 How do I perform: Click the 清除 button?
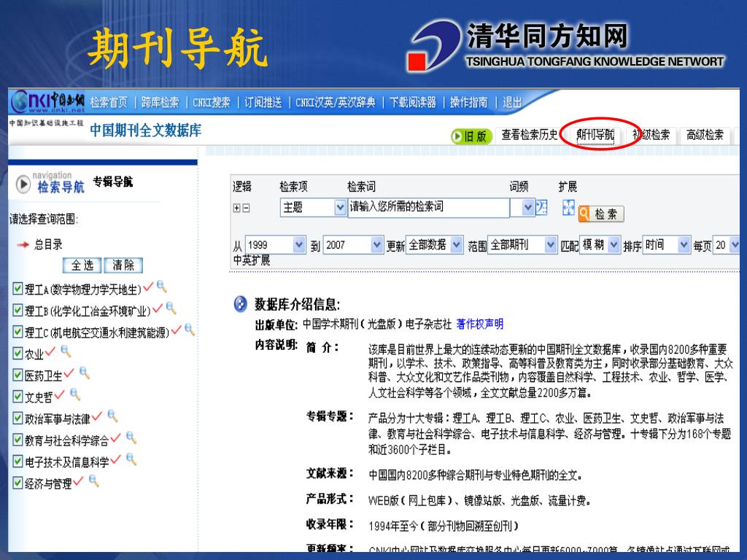coord(123,265)
